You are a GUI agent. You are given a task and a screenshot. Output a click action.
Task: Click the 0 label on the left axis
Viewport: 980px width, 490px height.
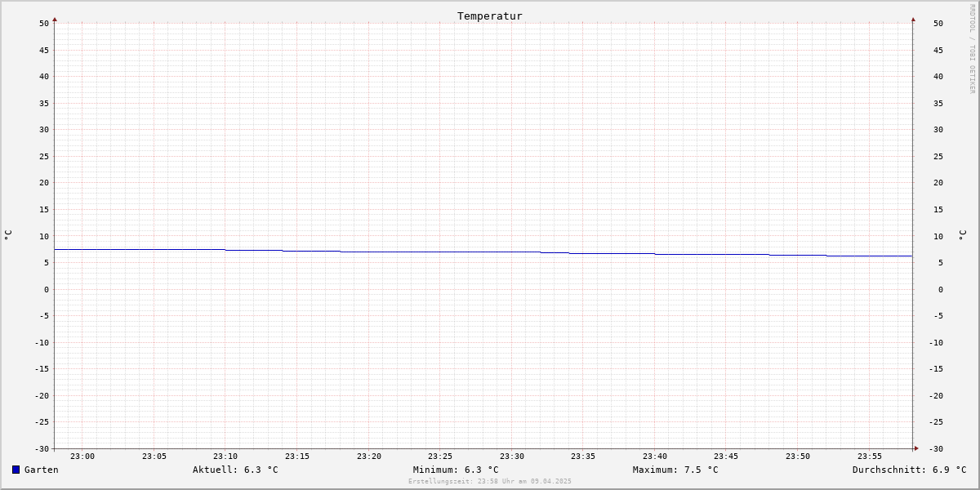point(47,289)
